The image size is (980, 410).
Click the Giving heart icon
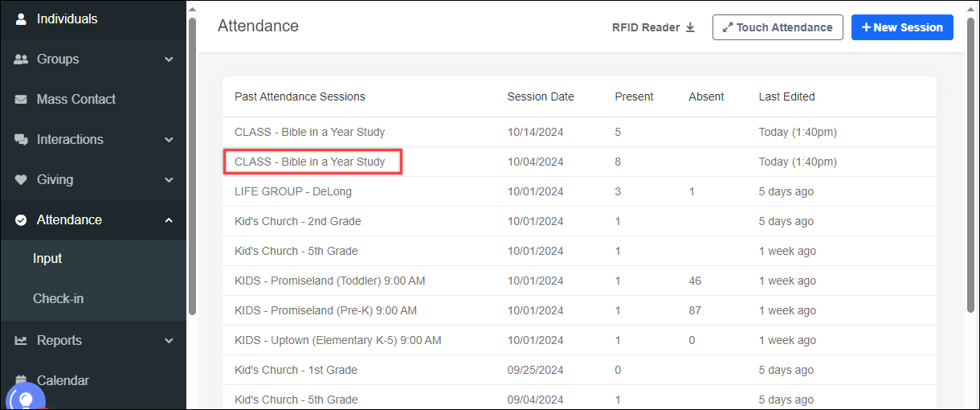point(22,179)
